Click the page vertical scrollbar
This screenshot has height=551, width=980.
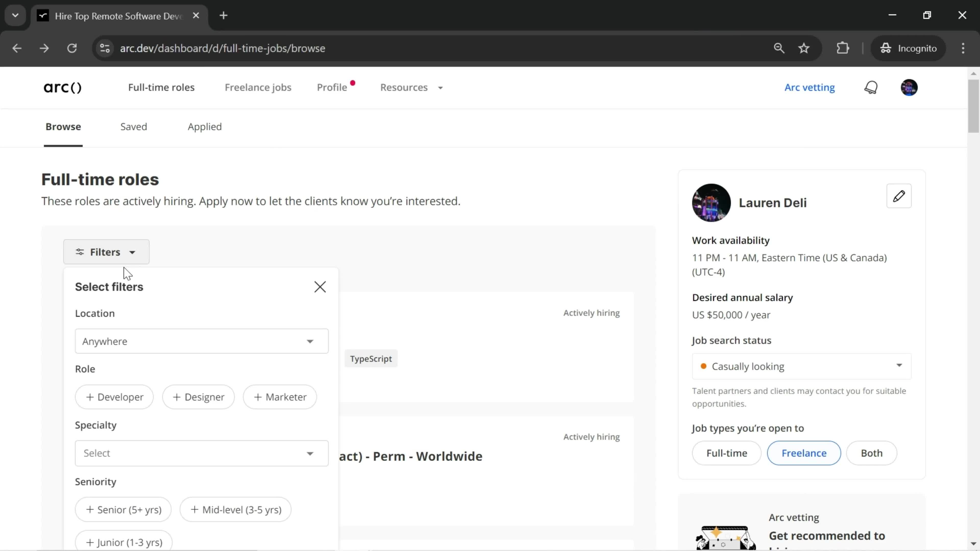tap(974, 106)
